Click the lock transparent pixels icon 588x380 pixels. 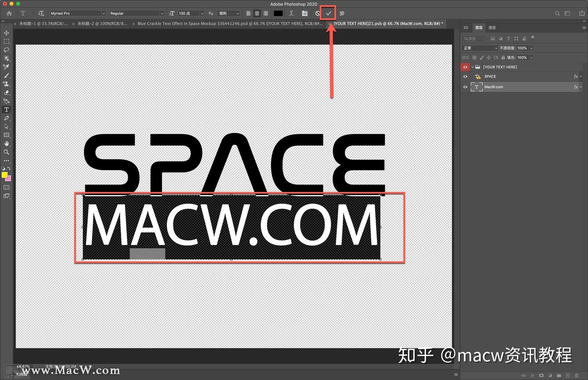point(474,57)
